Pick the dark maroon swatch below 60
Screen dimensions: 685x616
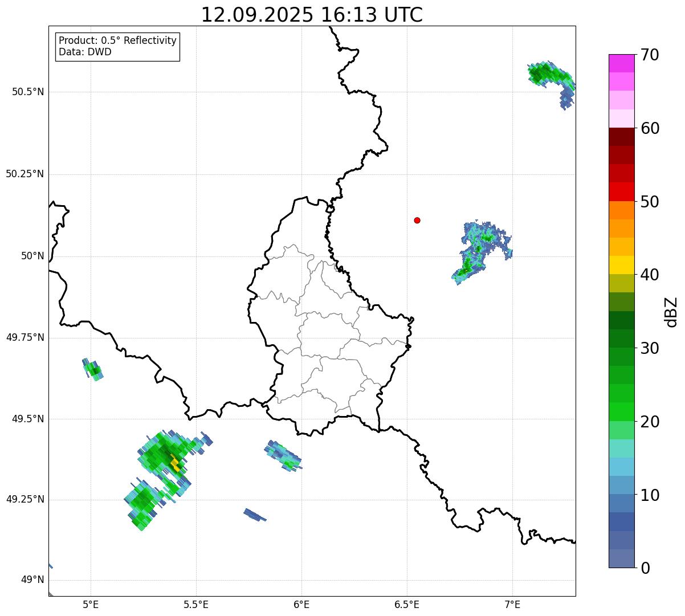[621, 137]
